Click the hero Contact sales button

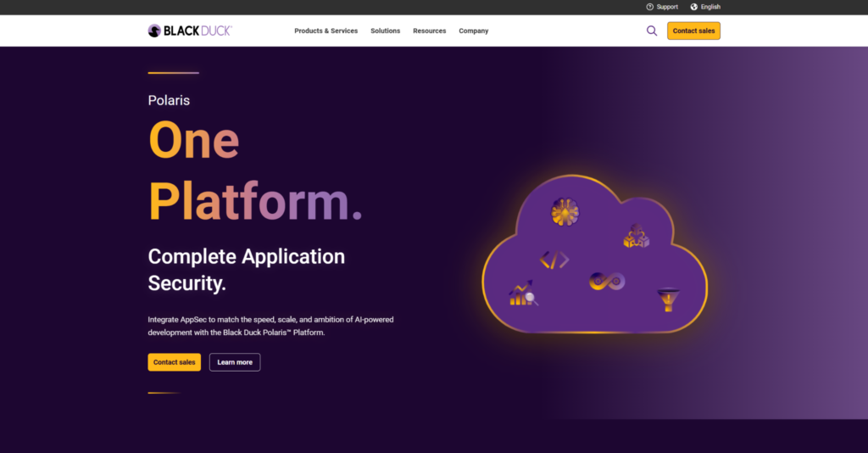pyautogui.click(x=175, y=362)
